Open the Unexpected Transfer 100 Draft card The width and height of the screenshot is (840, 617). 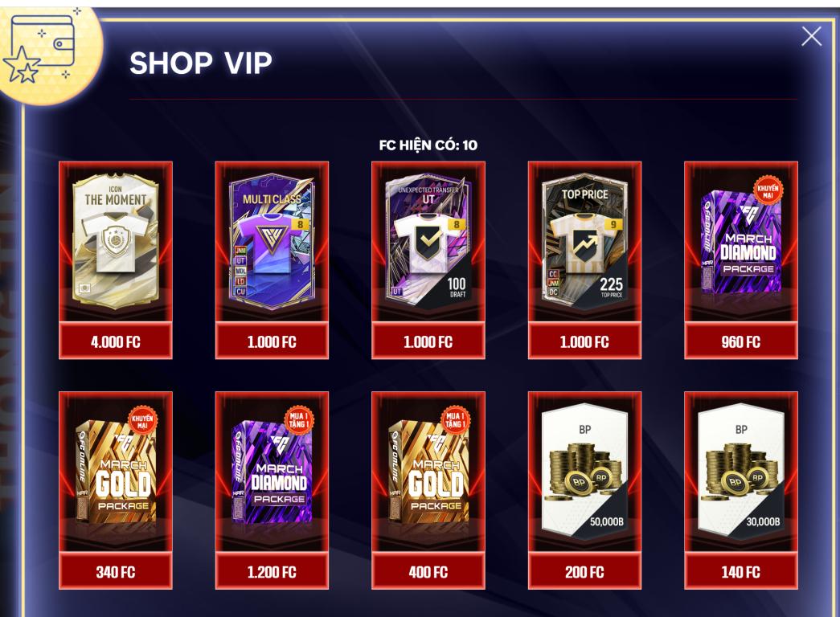pos(428,242)
